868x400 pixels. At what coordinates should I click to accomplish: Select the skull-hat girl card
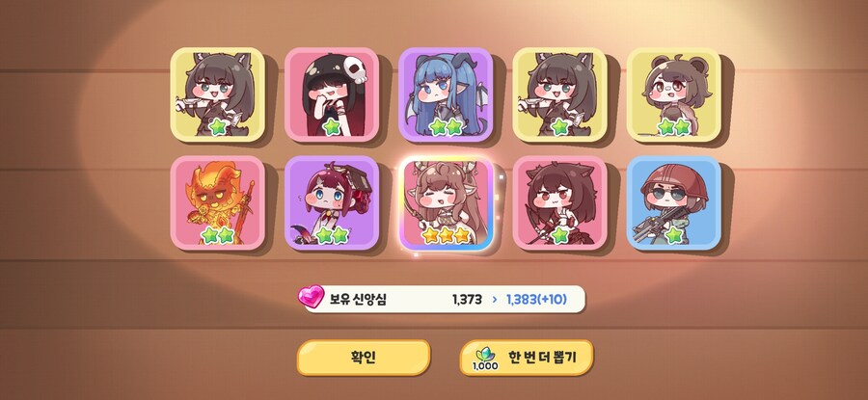click(332, 94)
